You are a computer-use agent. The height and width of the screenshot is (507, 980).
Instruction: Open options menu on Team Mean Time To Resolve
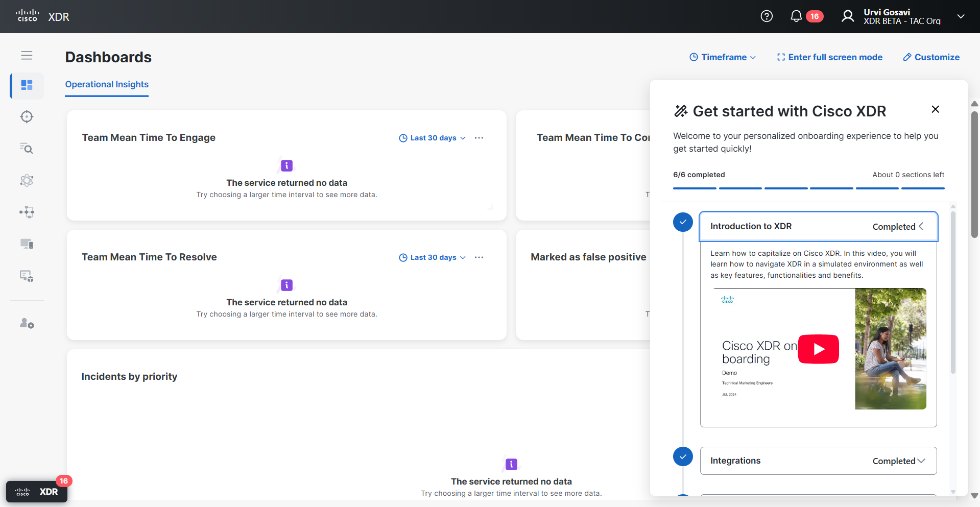click(x=479, y=257)
